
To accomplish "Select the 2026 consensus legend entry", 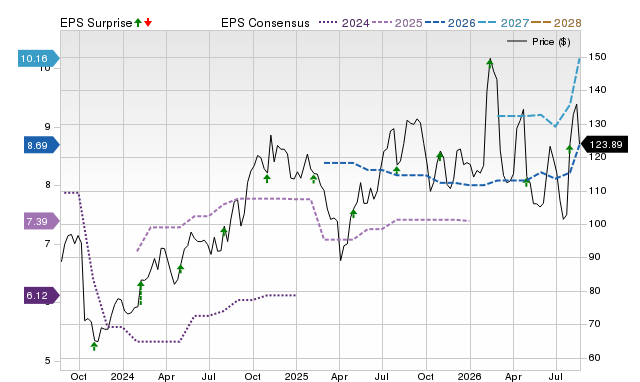I will pos(450,23).
